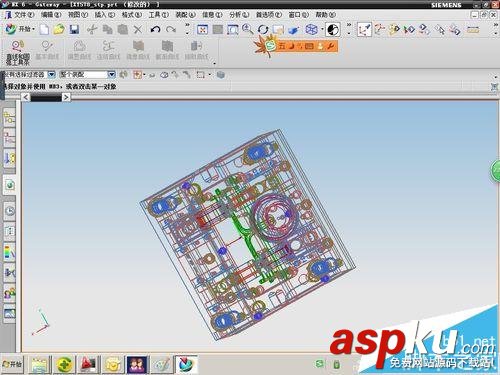Click the right arrow of the tab scroller
500x375 pixels.
tap(66, 97)
